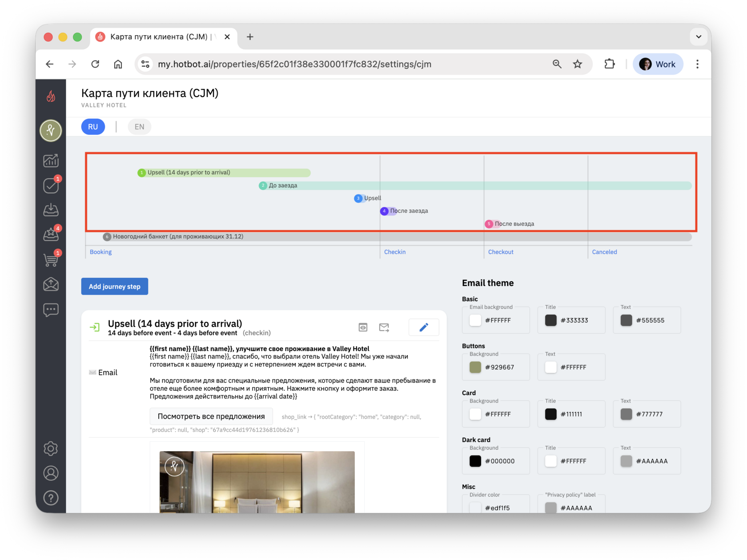Click the Booking event link
The height and width of the screenshot is (560, 747).
(101, 252)
